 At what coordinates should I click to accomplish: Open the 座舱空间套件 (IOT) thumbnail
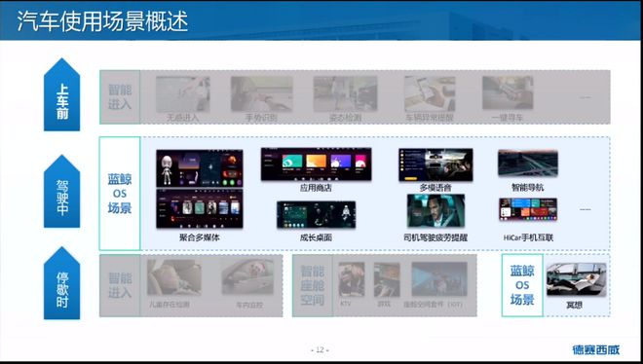click(x=439, y=279)
